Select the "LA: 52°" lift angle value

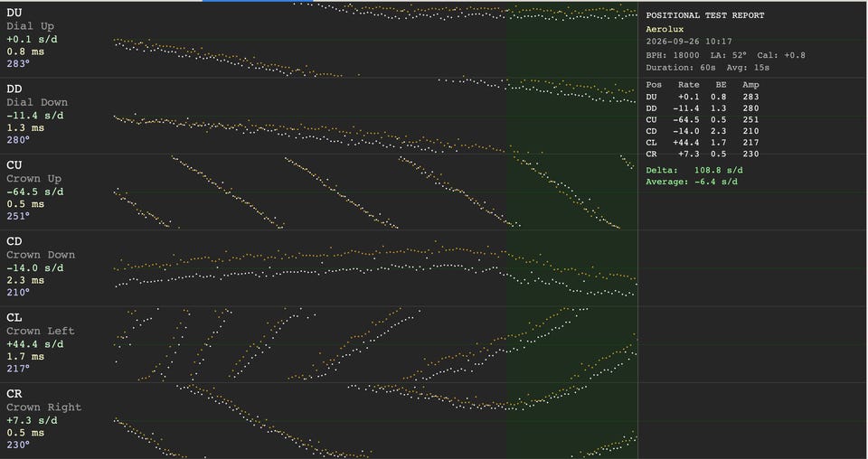point(729,55)
